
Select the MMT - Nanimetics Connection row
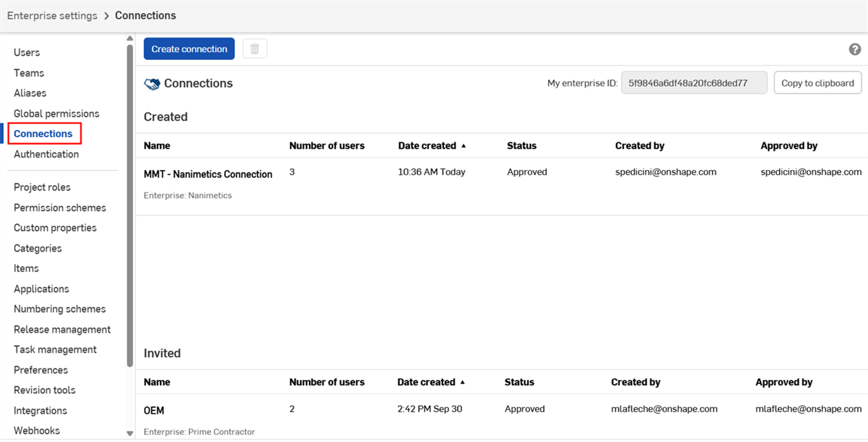pos(208,174)
